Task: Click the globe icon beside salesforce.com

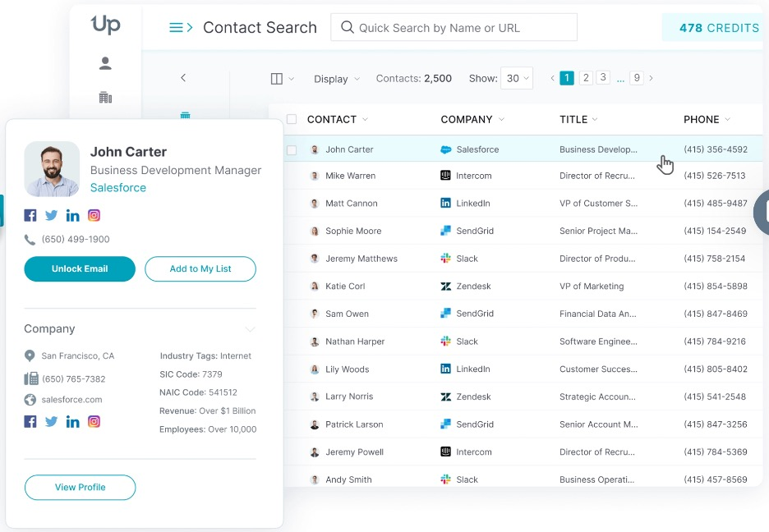Action: pyautogui.click(x=30, y=400)
